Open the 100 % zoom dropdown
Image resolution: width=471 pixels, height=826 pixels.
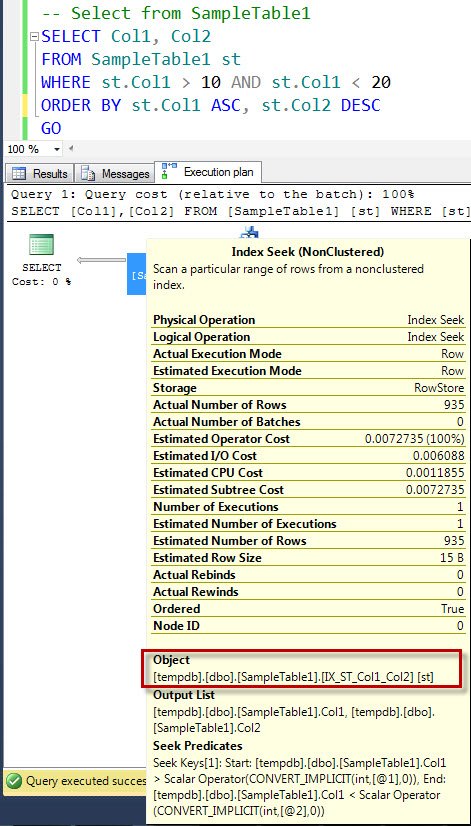tap(57, 149)
